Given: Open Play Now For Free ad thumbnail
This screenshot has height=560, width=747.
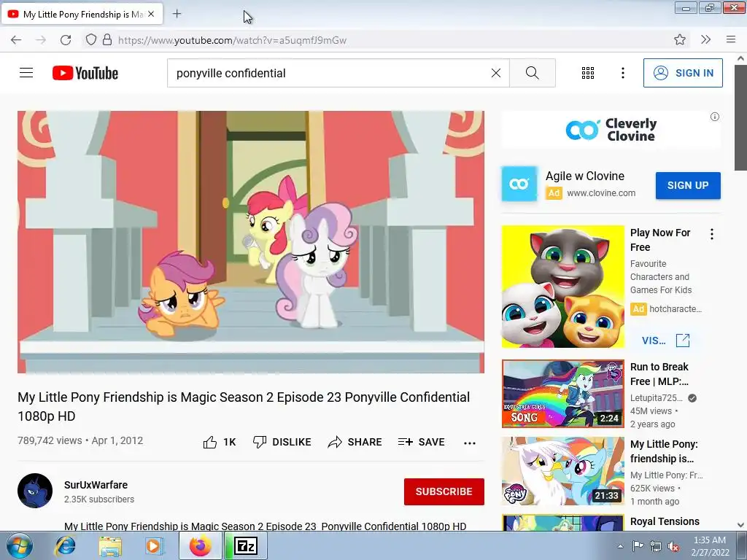Looking at the screenshot, I should pyautogui.click(x=562, y=286).
